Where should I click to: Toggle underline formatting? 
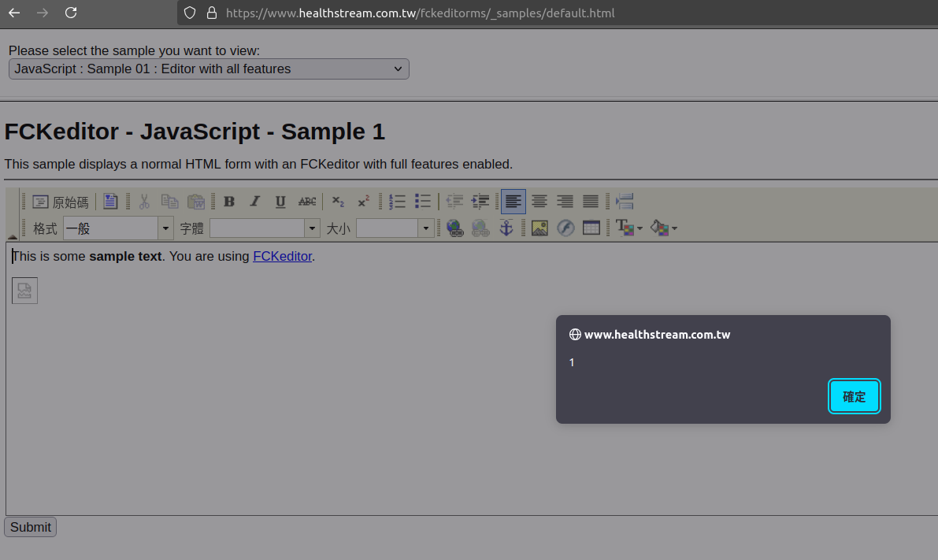point(280,202)
